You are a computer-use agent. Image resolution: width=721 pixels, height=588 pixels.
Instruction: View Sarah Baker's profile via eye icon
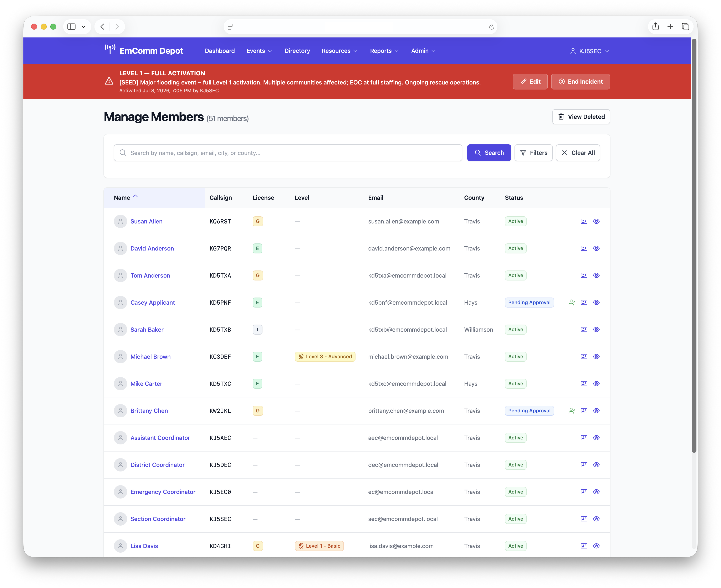coord(596,330)
